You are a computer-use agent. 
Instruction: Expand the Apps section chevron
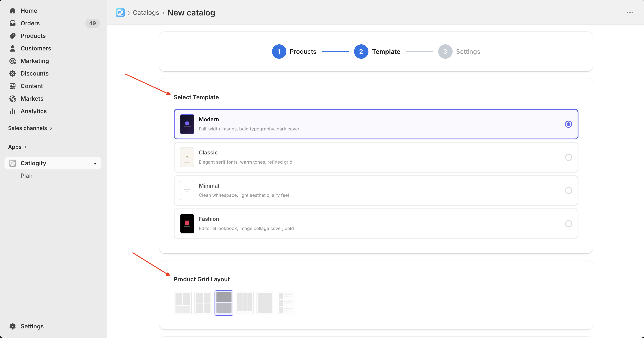pos(26,147)
